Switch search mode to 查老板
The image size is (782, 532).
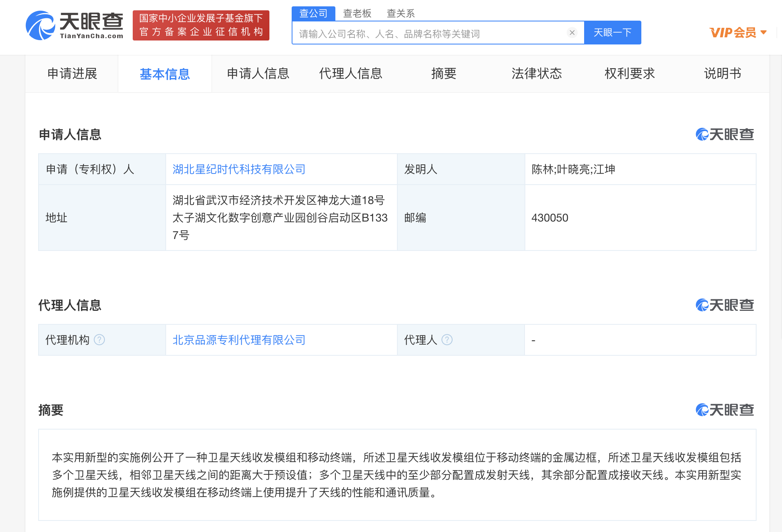point(357,13)
